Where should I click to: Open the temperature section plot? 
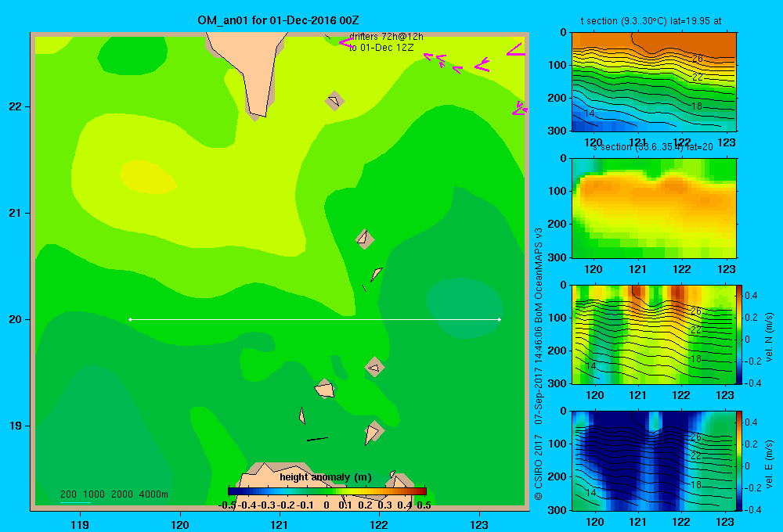654,82
